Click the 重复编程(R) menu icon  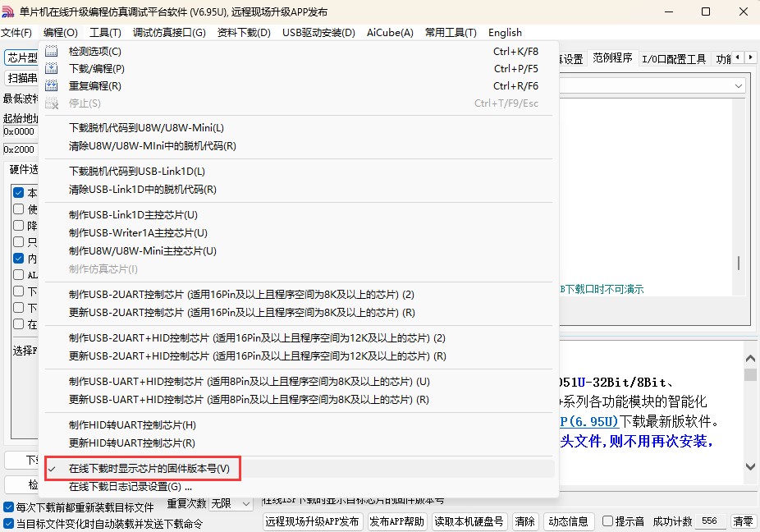[52, 86]
